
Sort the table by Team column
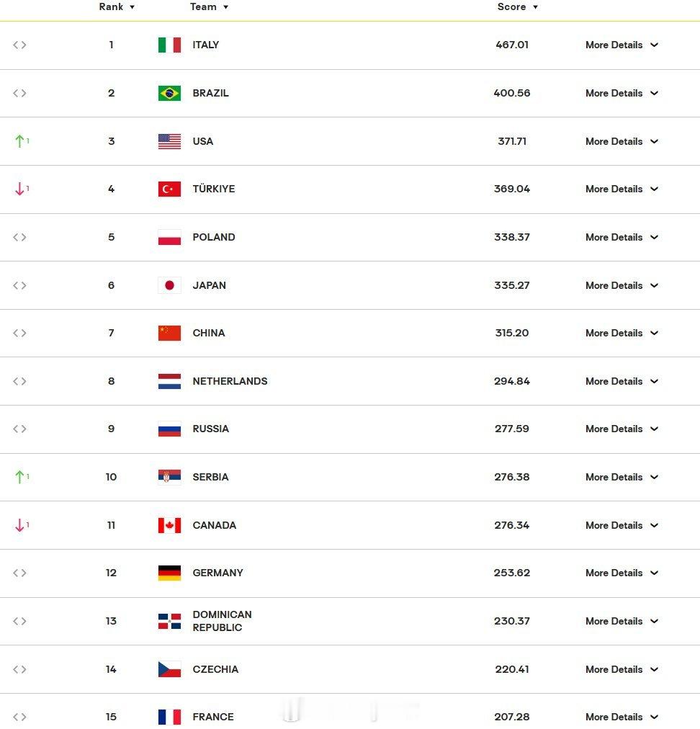click(209, 7)
